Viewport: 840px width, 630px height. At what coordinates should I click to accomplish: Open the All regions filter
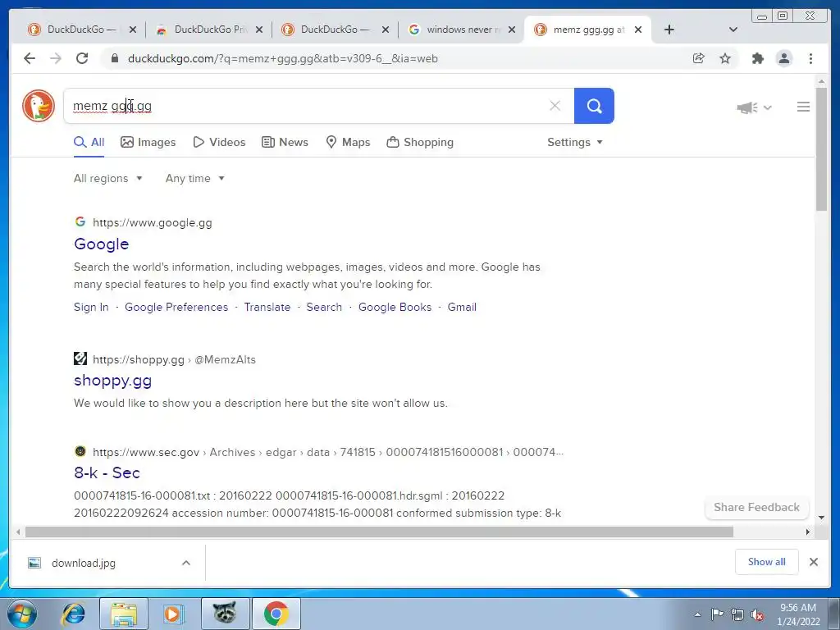click(107, 178)
